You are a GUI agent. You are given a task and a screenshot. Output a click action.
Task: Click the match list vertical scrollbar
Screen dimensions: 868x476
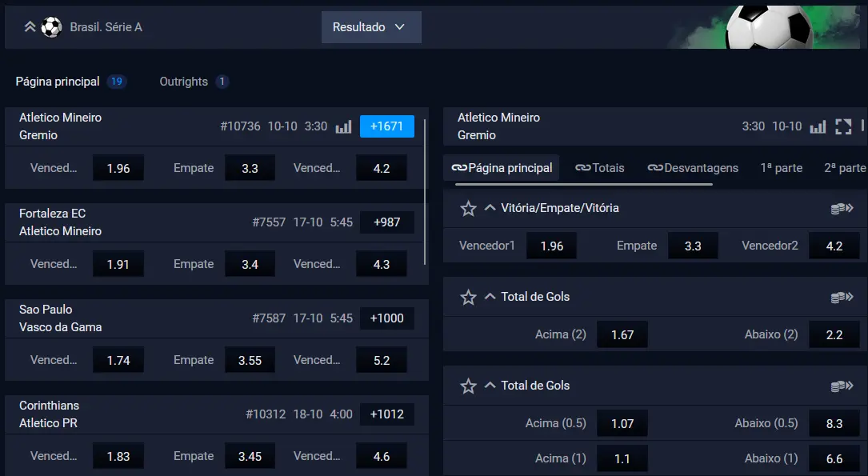(425, 192)
